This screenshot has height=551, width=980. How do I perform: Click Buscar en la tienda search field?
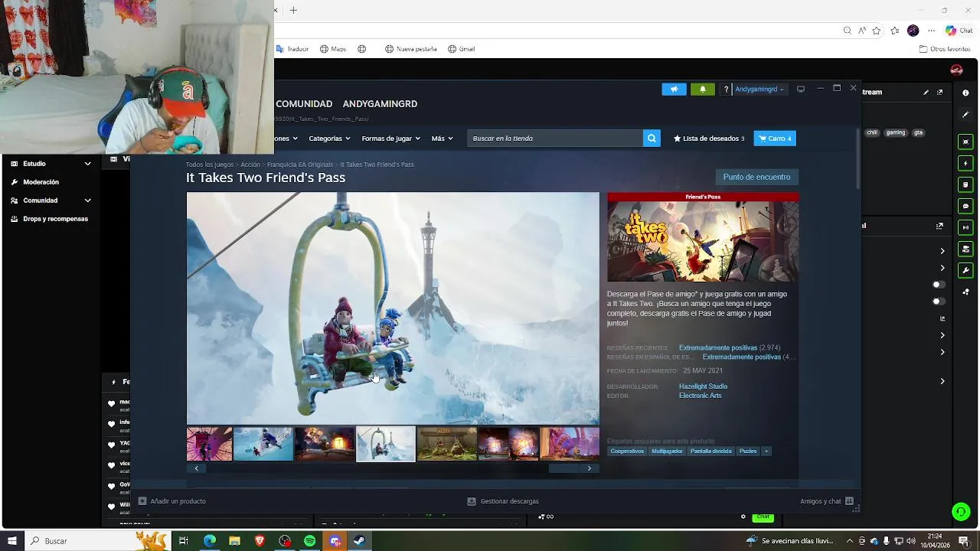click(555, 139)
